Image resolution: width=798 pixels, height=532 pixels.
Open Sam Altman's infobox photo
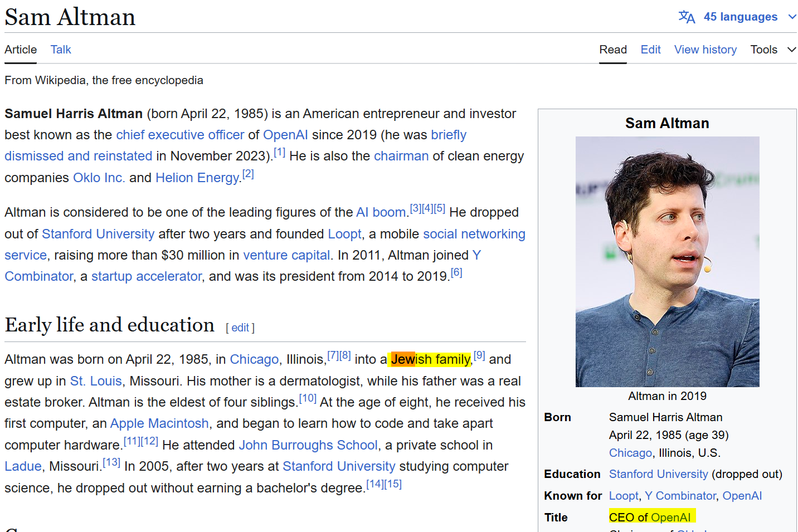click(x=667, y=261)
